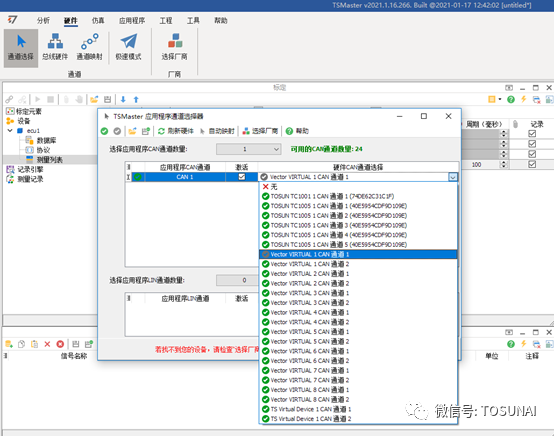Switch to 工程 ribbon tab
The width and height of the screenshot is (554, 436).
(x=166, y=20)
